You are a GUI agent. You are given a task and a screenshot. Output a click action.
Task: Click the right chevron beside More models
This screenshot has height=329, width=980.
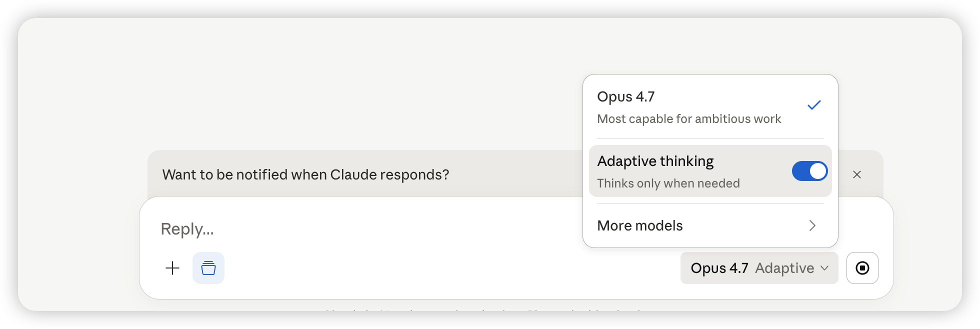(x=812, y=225)
